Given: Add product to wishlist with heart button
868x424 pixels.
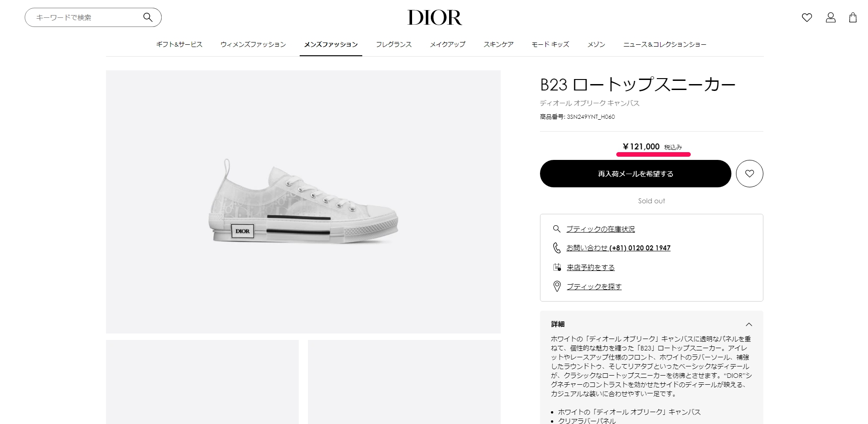Looking at the screenshot, I should point(749,174).
